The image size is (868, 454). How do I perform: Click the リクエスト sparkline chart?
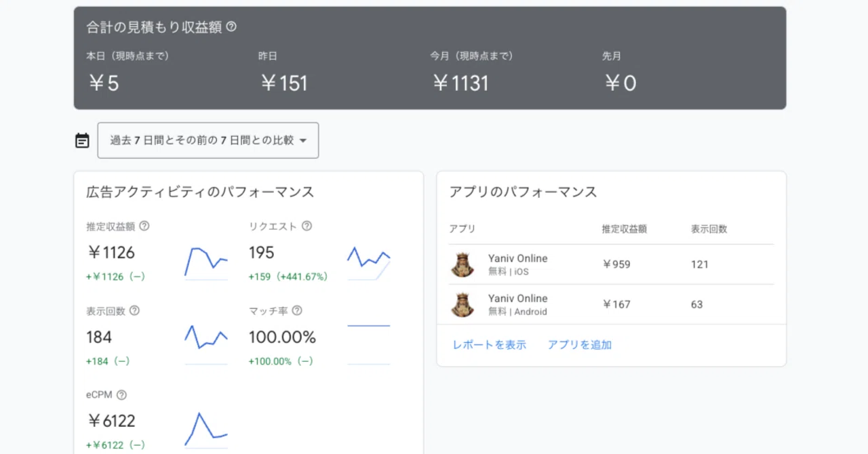[369, 263]
